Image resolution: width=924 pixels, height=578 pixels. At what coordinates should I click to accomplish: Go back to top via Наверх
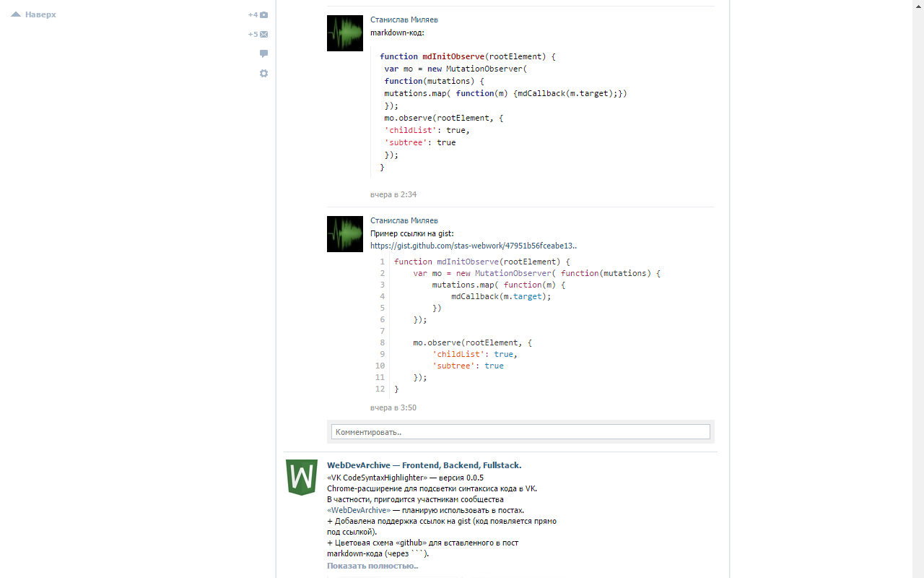coord(33,14)
